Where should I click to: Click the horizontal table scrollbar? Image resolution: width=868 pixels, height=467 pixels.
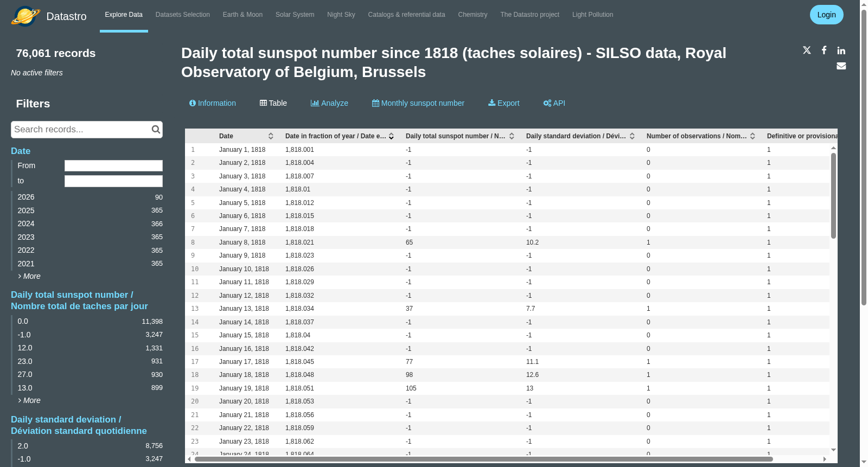483,459
